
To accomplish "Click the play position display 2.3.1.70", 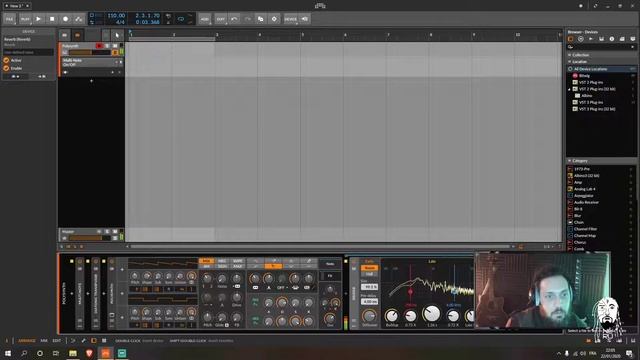I will tap(147, 16).
